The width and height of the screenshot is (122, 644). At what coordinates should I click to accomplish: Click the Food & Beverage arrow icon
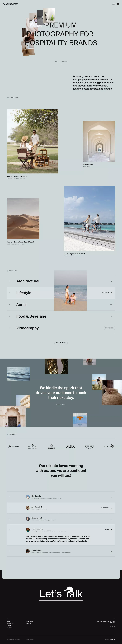click(x=111, y=316)
